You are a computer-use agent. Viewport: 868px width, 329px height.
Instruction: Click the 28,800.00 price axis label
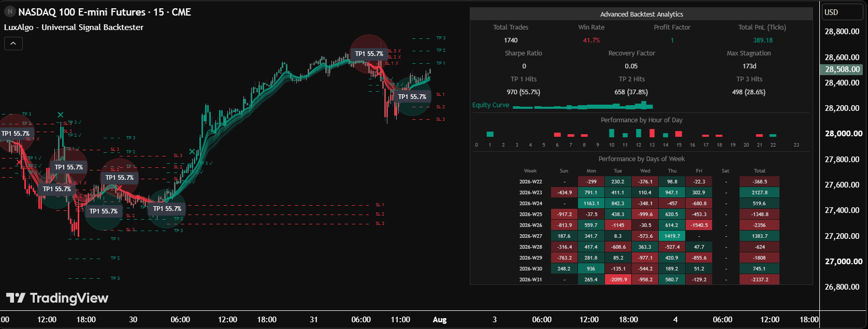[x=842, y=32]
